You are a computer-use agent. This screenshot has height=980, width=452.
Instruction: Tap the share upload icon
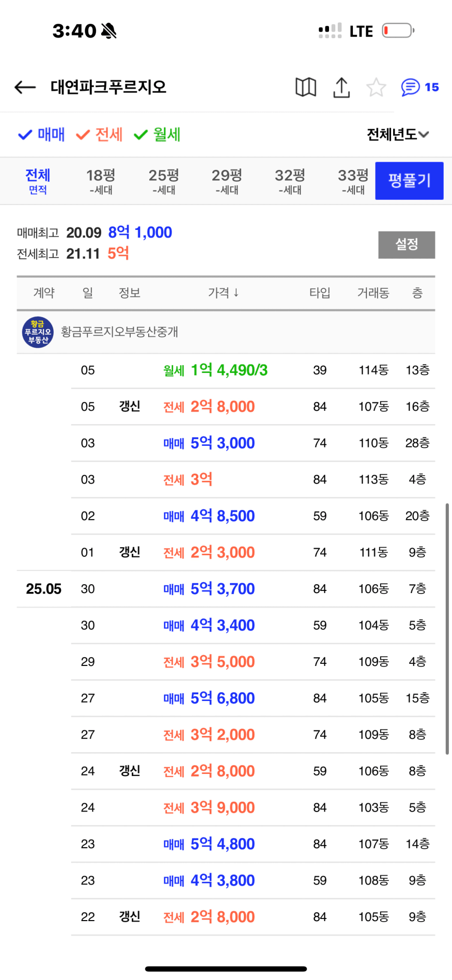[x=341, y=87]
